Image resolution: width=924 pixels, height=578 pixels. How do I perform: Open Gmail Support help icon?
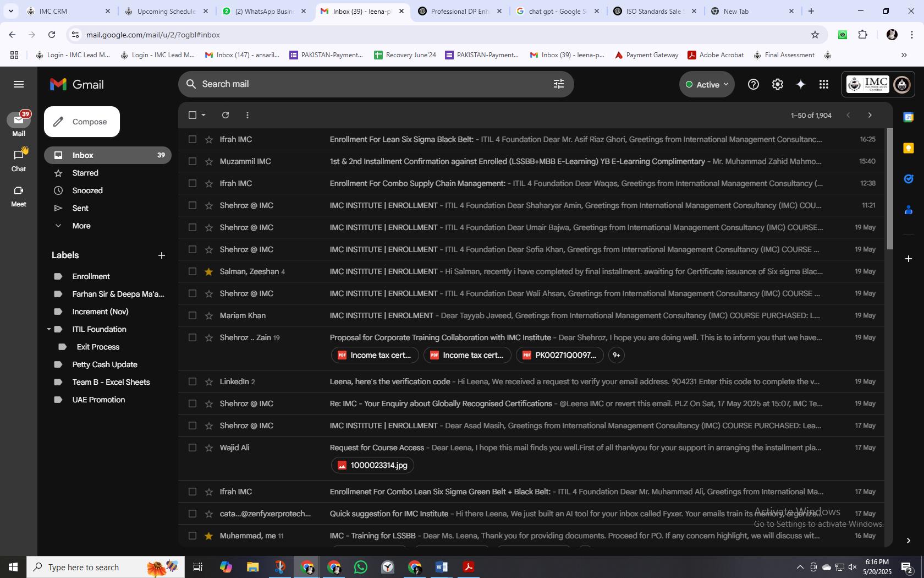pos(753,84)
